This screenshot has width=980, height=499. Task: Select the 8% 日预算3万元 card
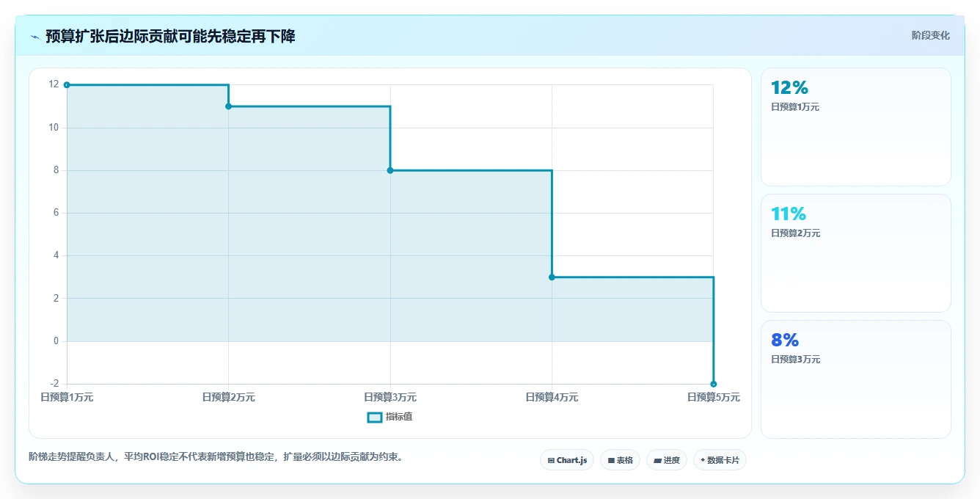pos(855,379)
